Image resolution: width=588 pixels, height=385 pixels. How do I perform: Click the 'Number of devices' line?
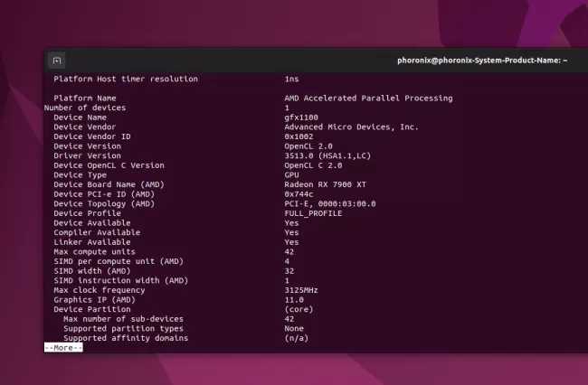pos(85,108)
